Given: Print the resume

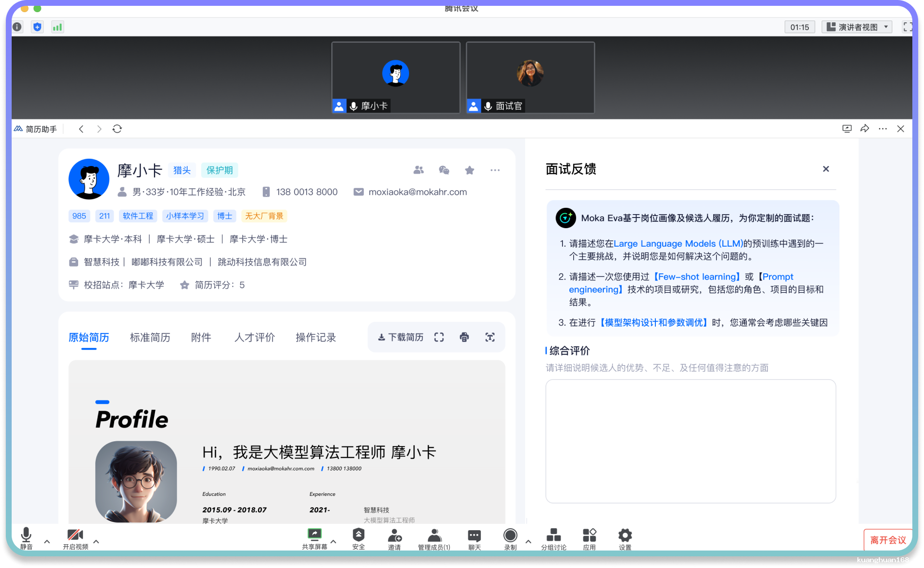Looking at the screenshot, I should tap(464, 337).
